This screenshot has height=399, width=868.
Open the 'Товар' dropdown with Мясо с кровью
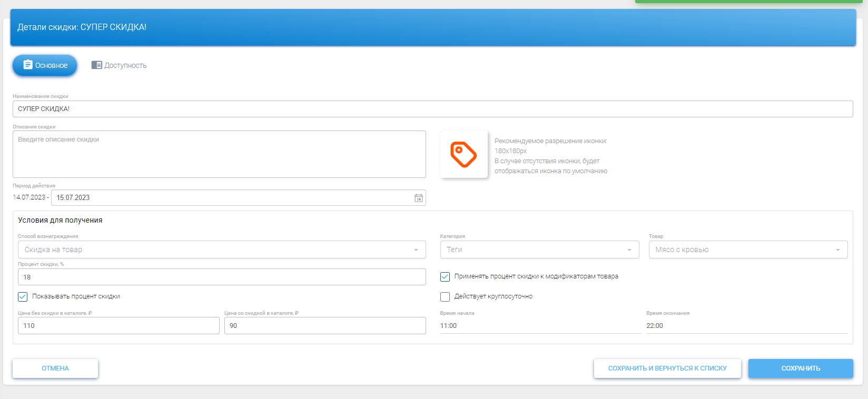click(747, 250)
